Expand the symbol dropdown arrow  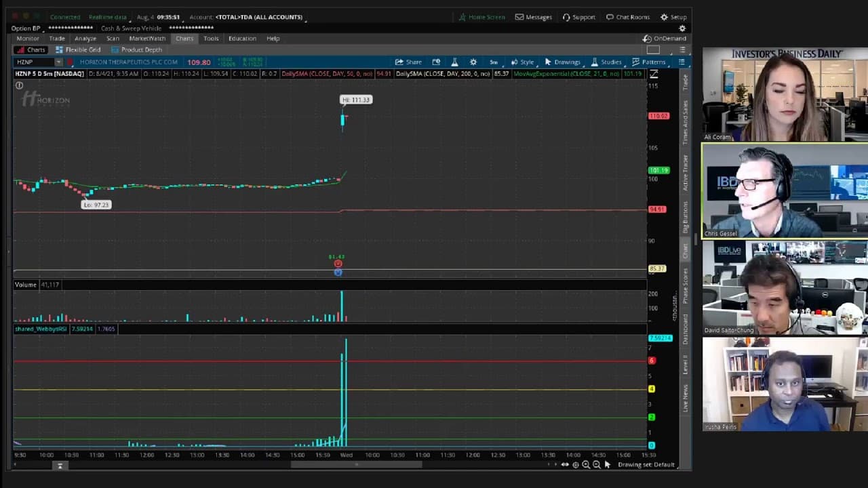click(58, 62)
